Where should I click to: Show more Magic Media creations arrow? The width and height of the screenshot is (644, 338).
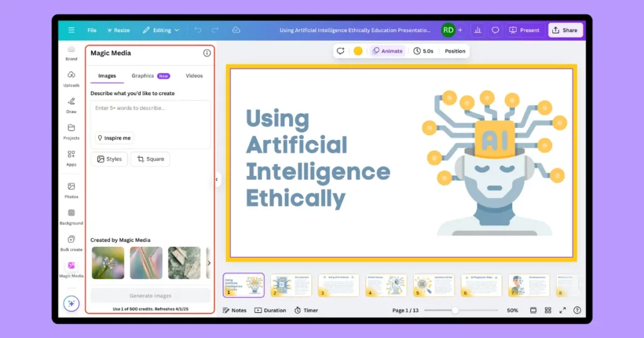(209, 263)
